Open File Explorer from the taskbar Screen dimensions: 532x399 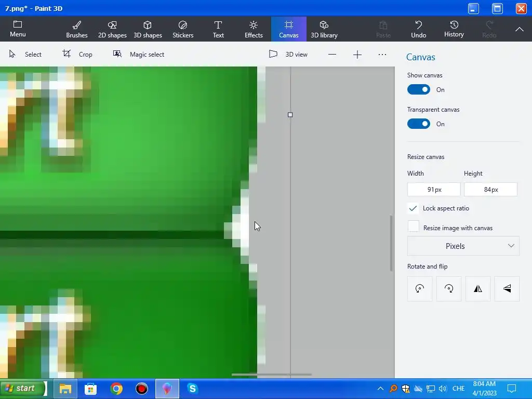click(x=65, y=389)
